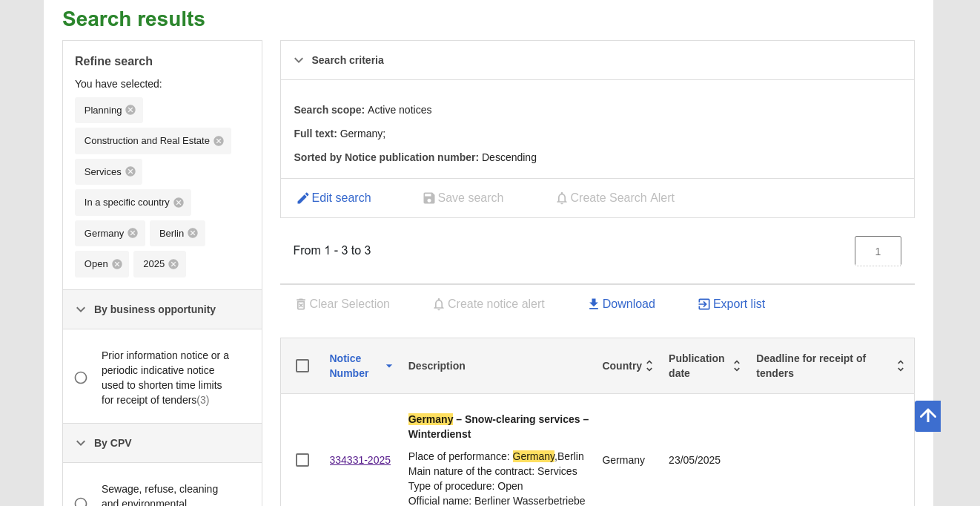
Task: Remove the Berlin filter chip
Action: (193, 233)
